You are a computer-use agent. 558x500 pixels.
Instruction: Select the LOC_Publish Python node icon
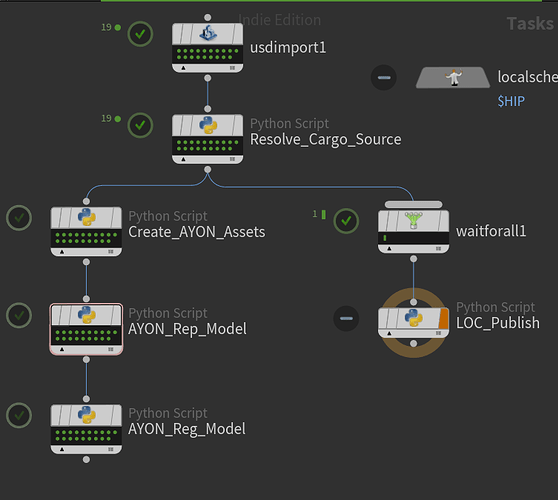(414, 318)
